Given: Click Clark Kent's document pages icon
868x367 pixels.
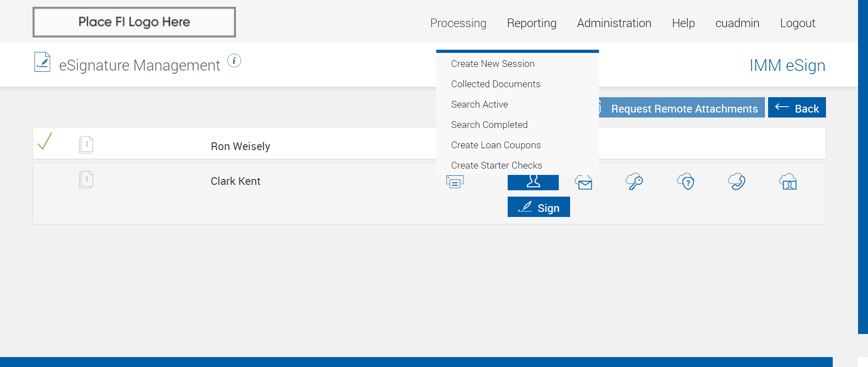Looking at the screenshot, I should tap(86, 180).
